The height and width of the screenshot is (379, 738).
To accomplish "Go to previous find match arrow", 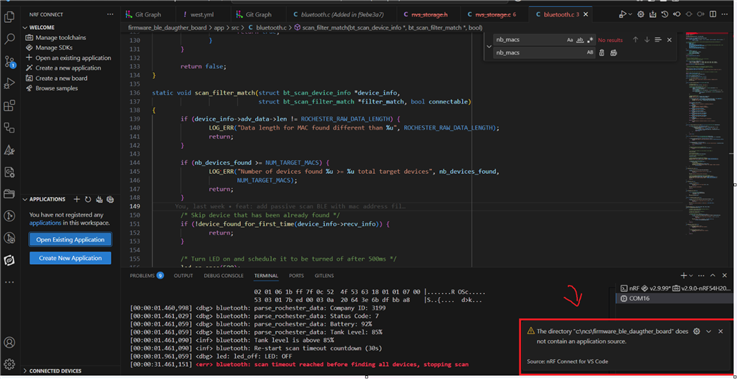I will tap(635, 40).
